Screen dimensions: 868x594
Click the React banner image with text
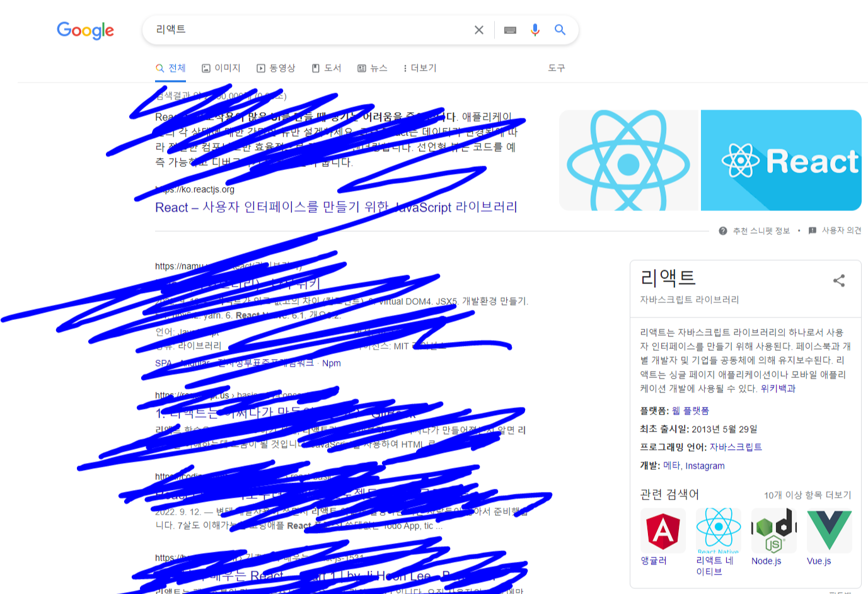click(781, 161)
